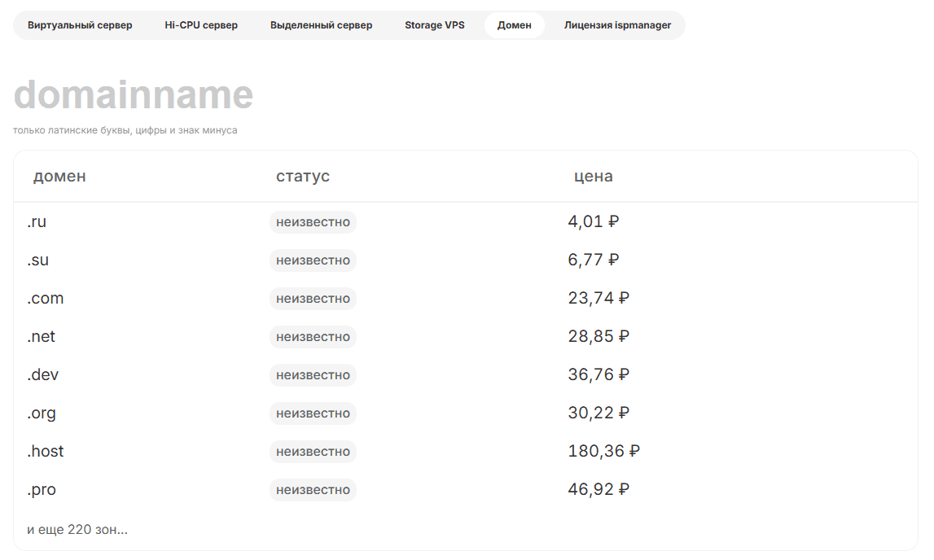
Task: Click the 4,01 ₽ price for .ru
Action: pos(593,221)
